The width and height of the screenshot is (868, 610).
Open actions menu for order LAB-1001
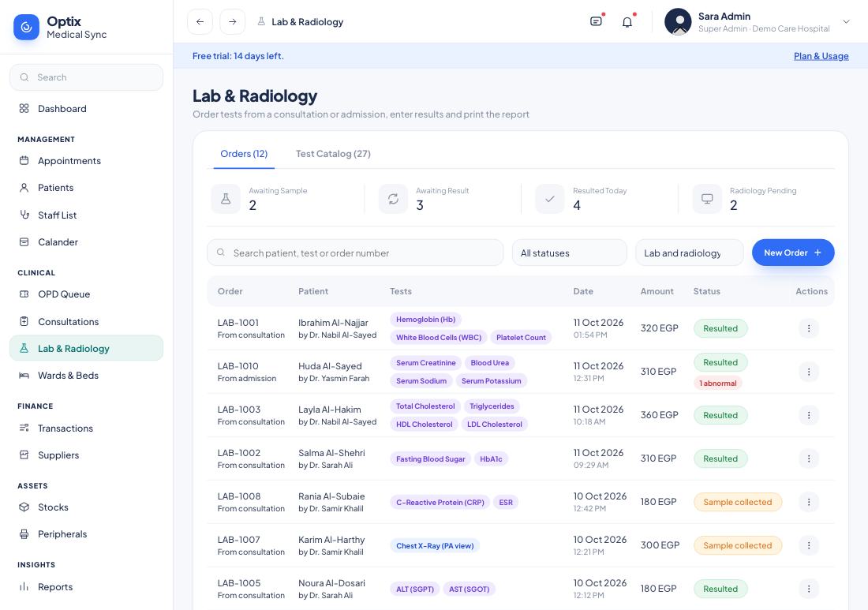(x=809, y=328)
